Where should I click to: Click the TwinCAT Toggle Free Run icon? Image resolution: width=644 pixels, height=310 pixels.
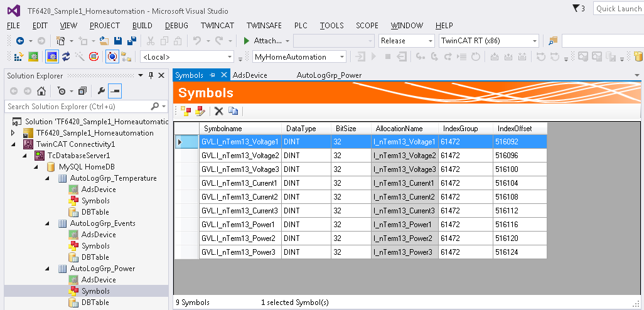94,56
